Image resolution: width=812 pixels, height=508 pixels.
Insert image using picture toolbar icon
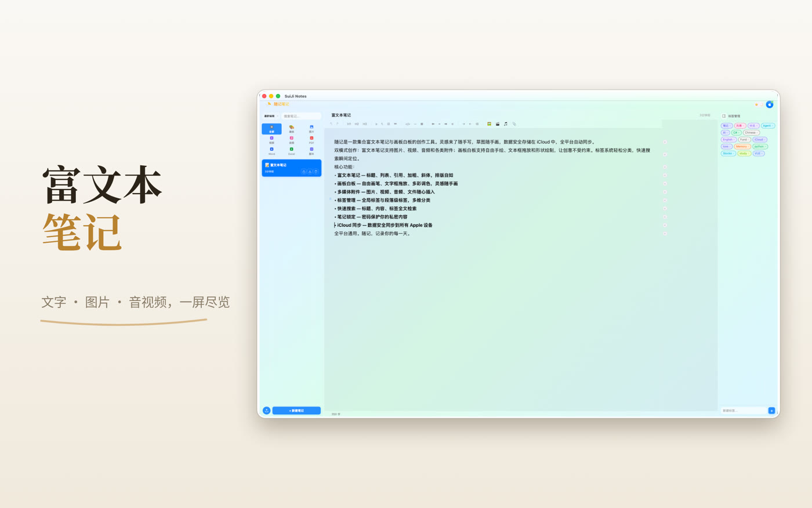489,124
